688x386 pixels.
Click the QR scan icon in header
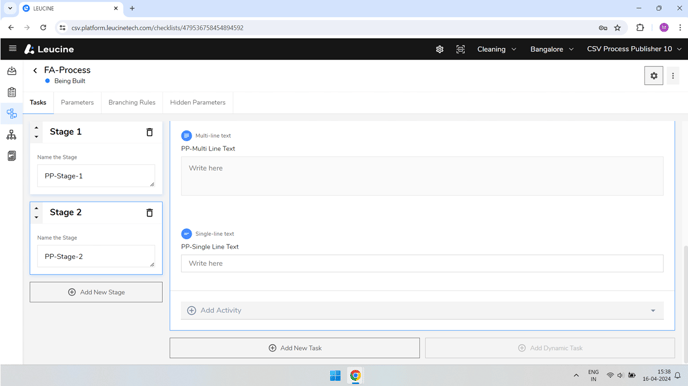tap(460, 49)
